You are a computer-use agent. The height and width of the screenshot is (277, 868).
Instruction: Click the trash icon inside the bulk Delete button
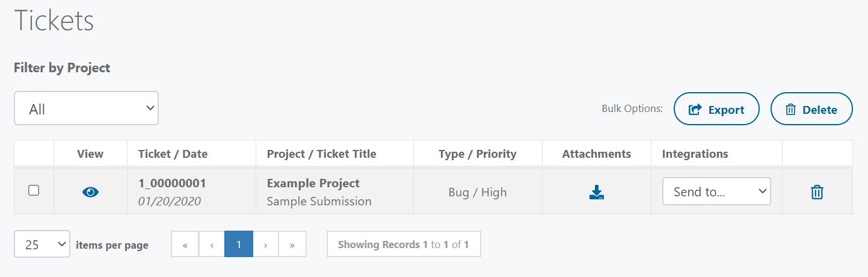[791, 110]
